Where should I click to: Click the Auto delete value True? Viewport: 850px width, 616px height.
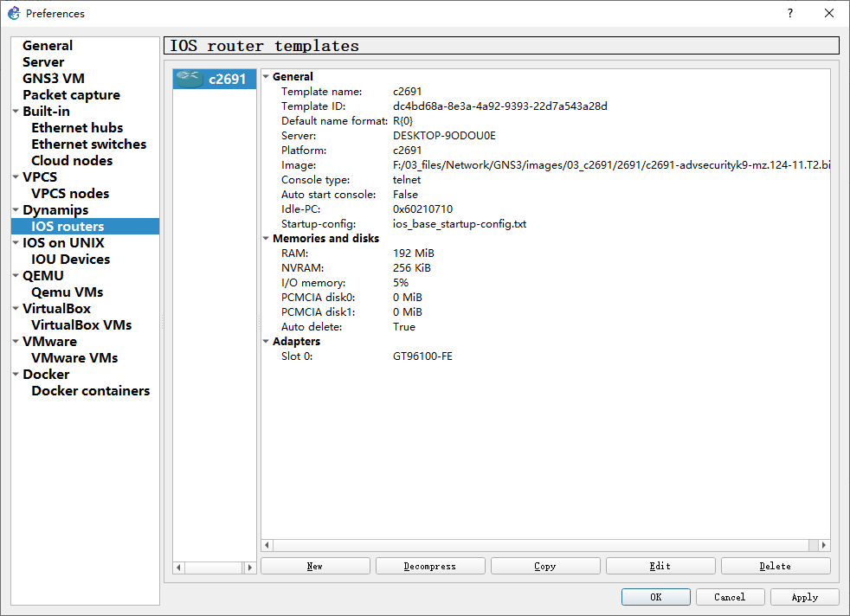pyautogui.click(x=404, y=327)
